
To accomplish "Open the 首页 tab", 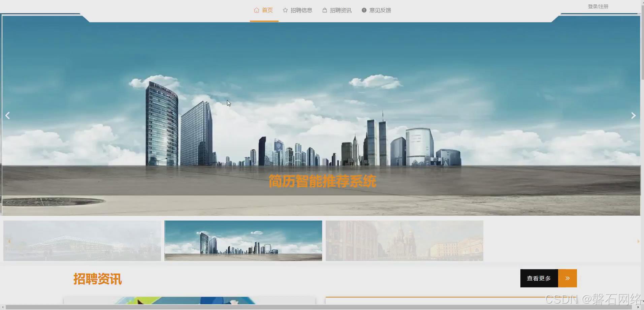I will 268,10.
